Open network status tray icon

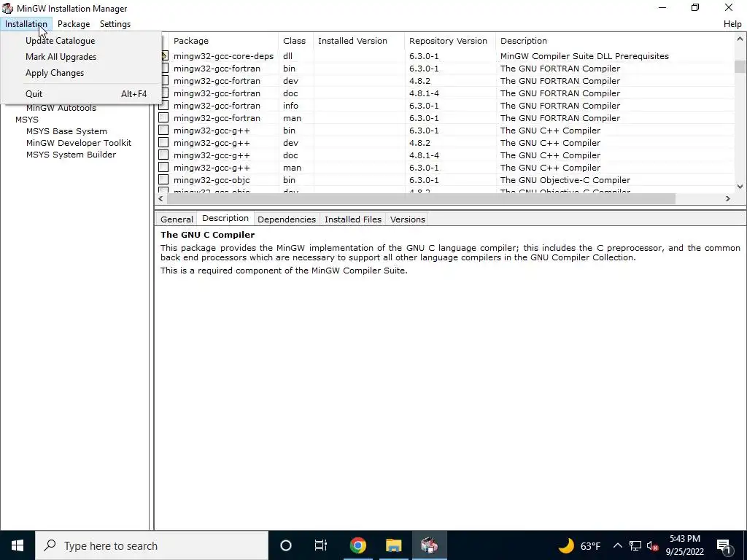coord(635,545)
